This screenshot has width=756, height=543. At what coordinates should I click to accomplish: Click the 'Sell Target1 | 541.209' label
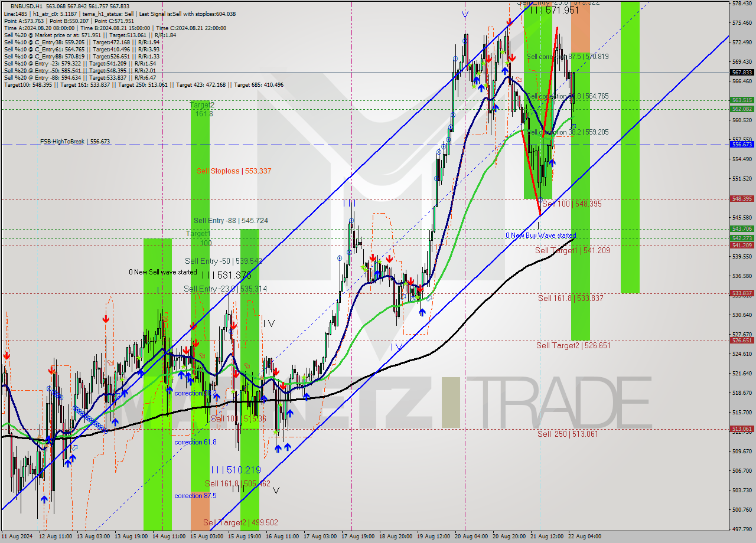[x=572, y=250]
